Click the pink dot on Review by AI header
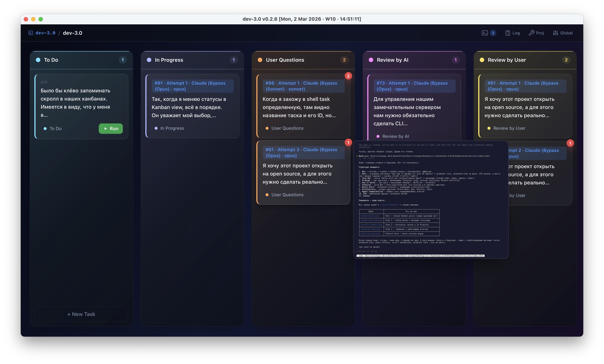The width and height of the screenshot is (604, 364). point(371,59)
